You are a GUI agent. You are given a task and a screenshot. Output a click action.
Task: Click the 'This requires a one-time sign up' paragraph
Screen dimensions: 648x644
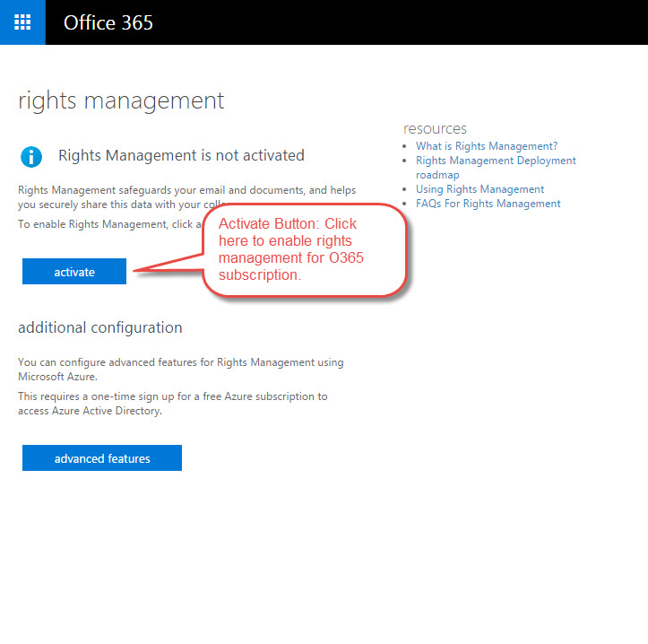172,404
